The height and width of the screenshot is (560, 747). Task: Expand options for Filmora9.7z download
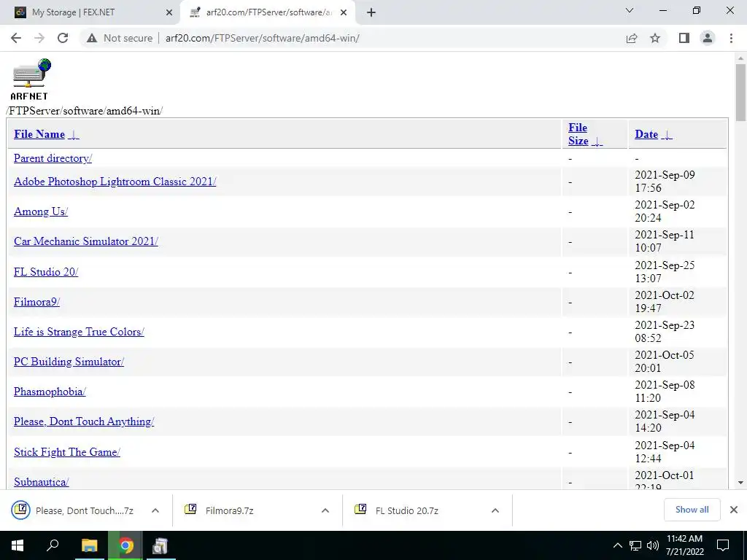click(x=325, y=510)
